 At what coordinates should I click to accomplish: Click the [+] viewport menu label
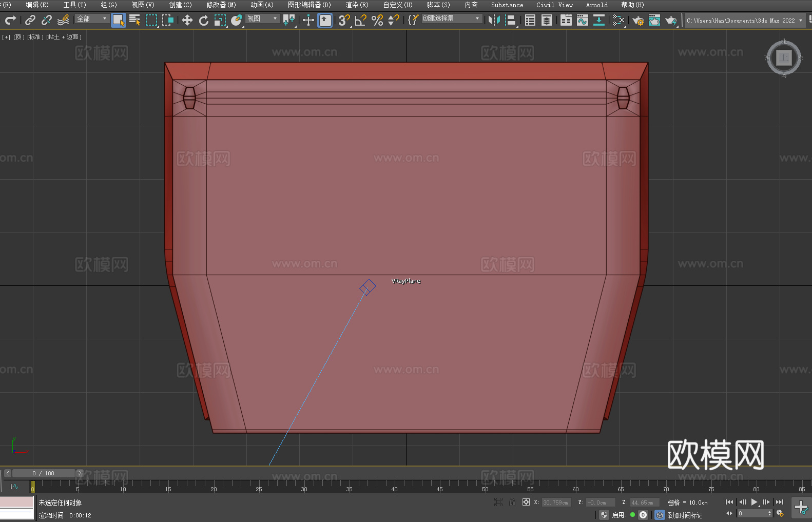(x=6, y=37)
